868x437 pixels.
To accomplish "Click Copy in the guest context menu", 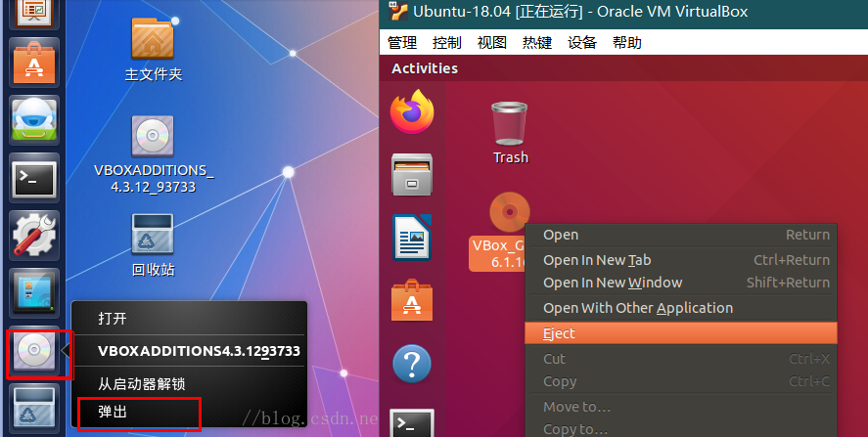I will coord(681,381).
